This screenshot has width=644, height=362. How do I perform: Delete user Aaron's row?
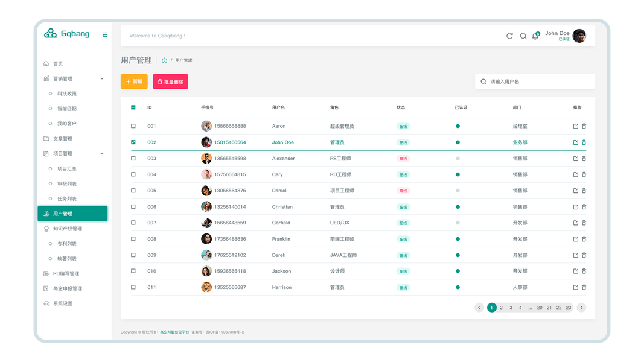[x=584, y=127]
